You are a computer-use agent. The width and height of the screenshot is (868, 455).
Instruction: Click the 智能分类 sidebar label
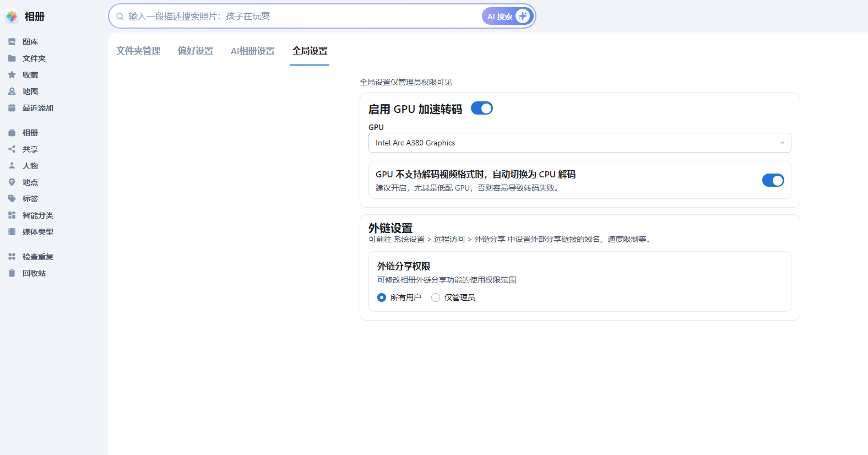click(38, 215)
